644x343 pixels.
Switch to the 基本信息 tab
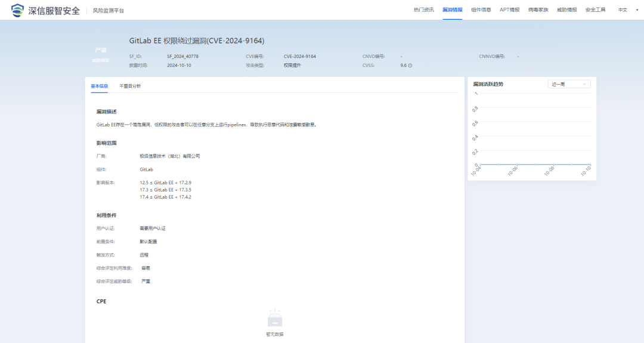click(100, 86)
